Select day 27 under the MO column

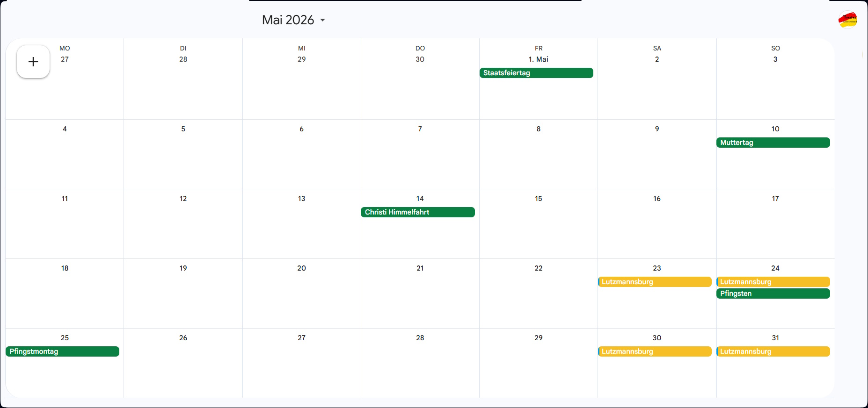(x=65, y=59)
